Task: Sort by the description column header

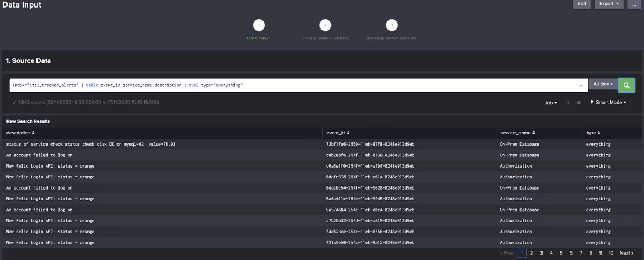Action: [21, 132]
